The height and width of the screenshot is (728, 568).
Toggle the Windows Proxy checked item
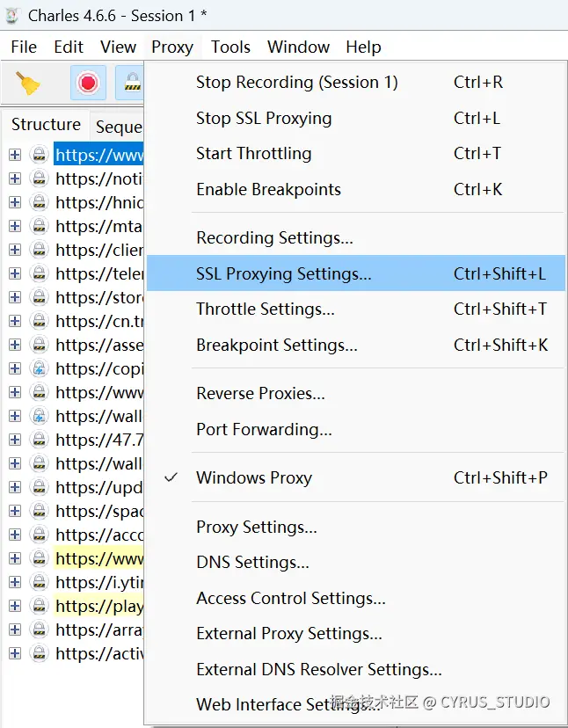pyautogui.click(x=254, y=478)
